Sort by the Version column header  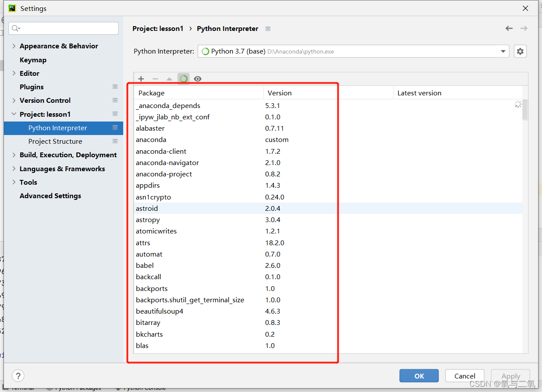point(329,93)
